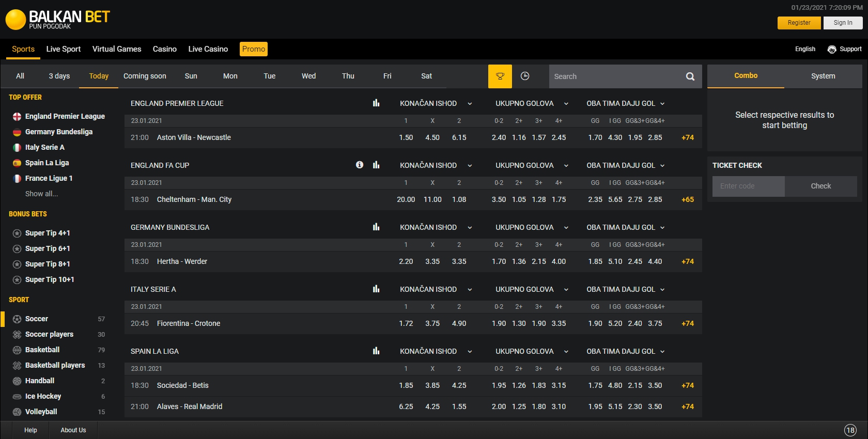Open statistics for Italy Serie A
Screen dimensions: 868x439
[x=376, y=289]
